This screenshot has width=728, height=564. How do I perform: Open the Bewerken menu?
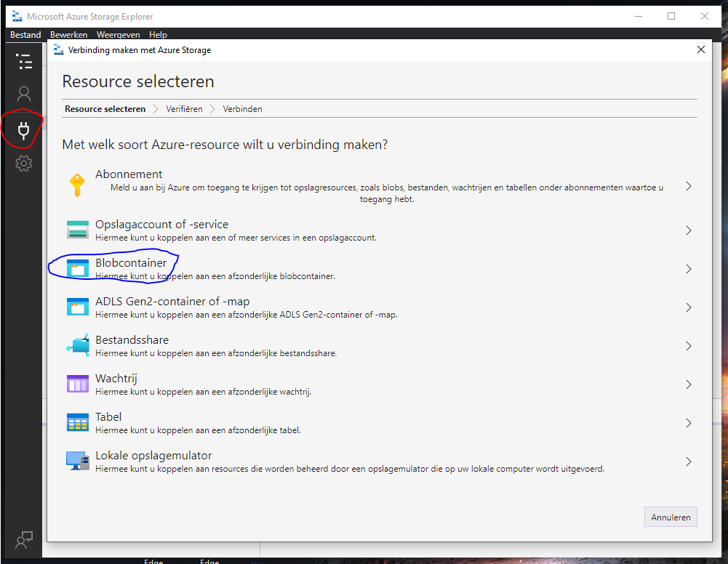[x=68, y=35]
